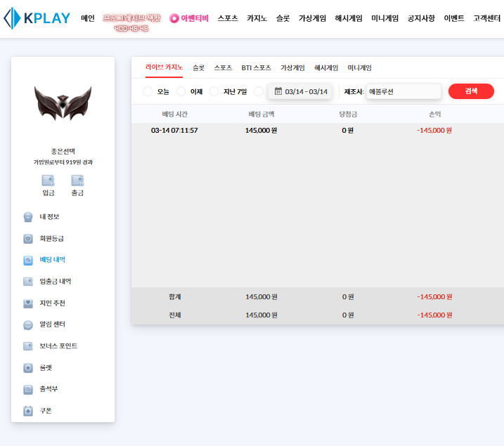Open the 쿠폰 coupon icon
Viewport: 504px width, 446px height.
[28, 411]
